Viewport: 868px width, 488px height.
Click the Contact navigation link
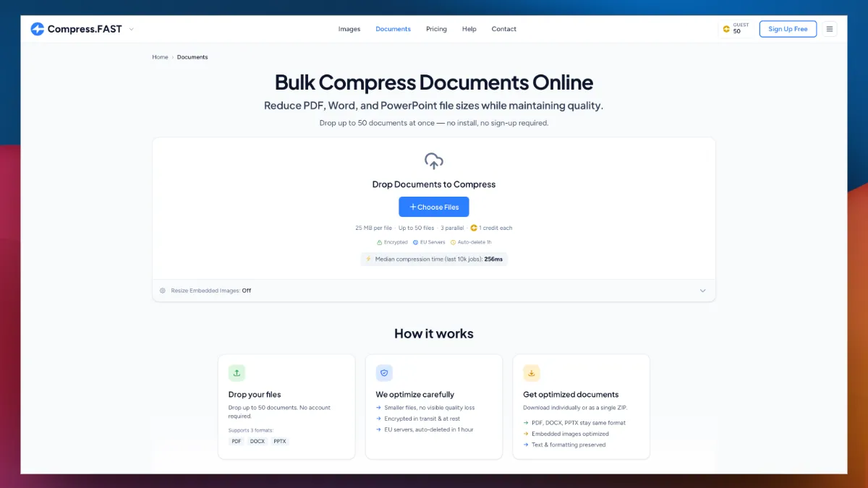504,29
